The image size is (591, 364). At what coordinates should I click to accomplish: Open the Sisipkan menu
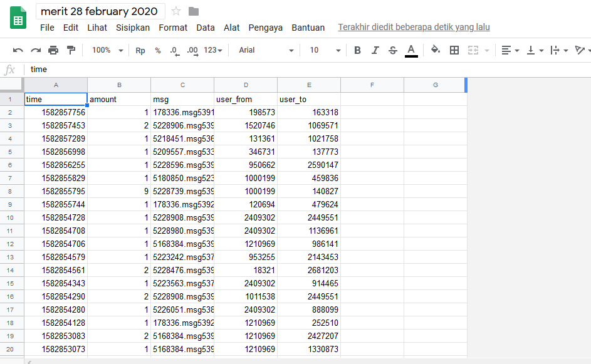133,28
